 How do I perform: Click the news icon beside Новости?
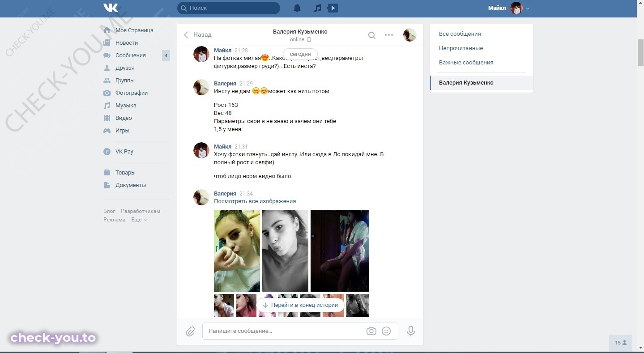pyautogui.click(x=107, y=43)
